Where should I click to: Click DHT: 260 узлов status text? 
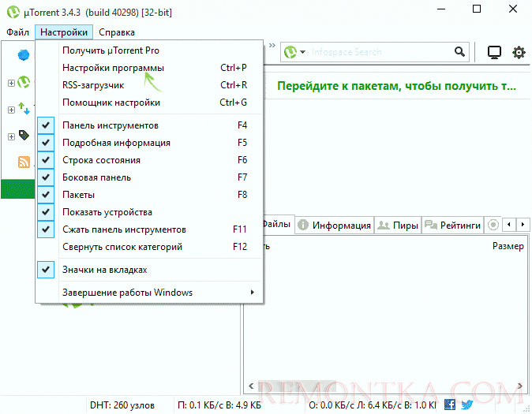122,405
